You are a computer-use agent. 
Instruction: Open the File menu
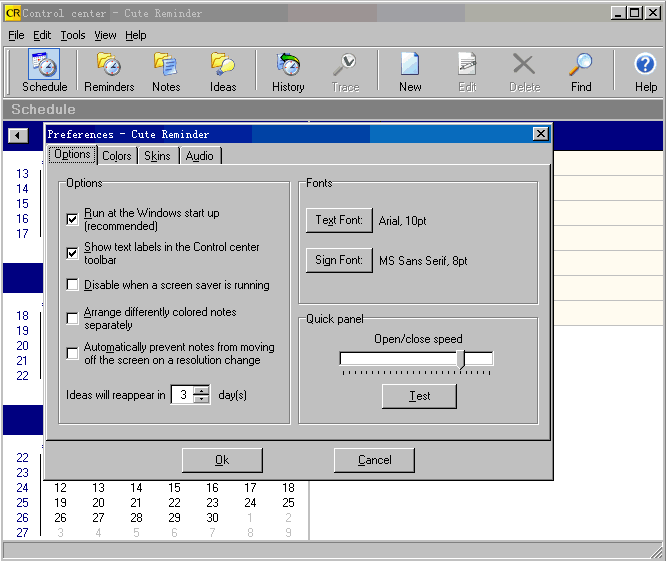click(16, 35)
